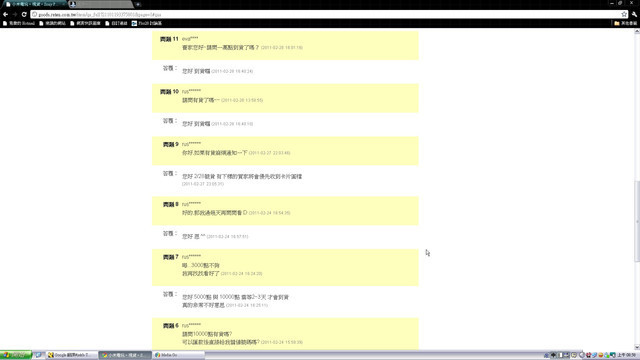Click the question 11 heading text

(169, 39)
